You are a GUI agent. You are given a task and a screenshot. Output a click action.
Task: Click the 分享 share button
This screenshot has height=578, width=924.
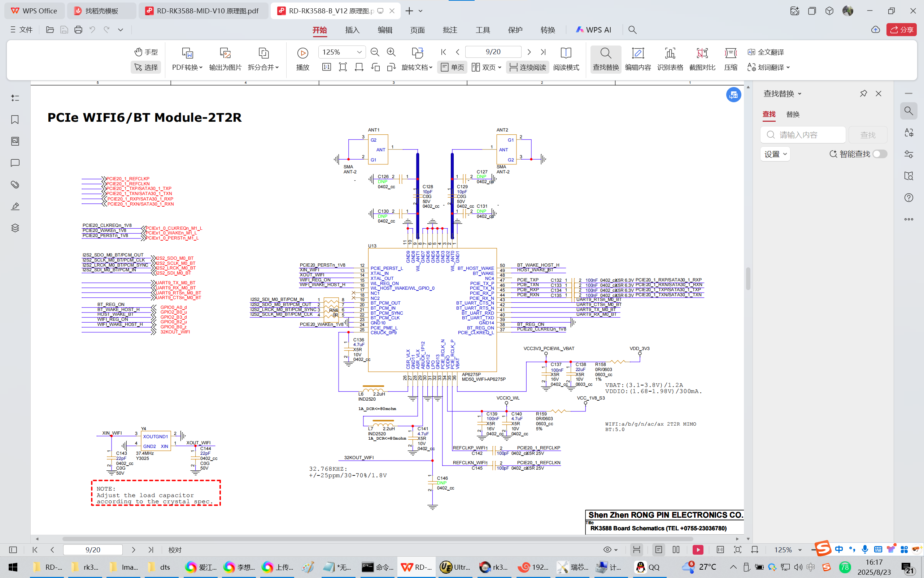point(902,29)
